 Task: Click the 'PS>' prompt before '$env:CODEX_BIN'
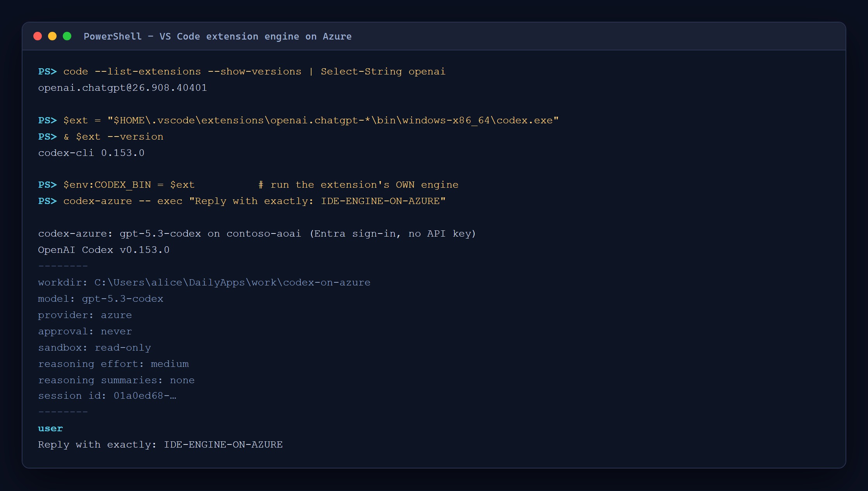click(47, 185)
